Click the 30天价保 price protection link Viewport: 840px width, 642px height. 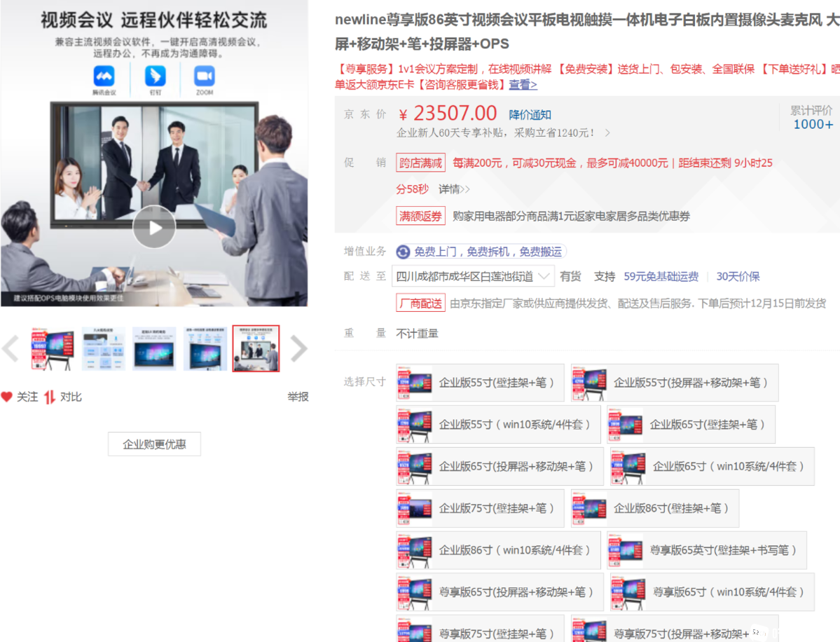[738, 277]
